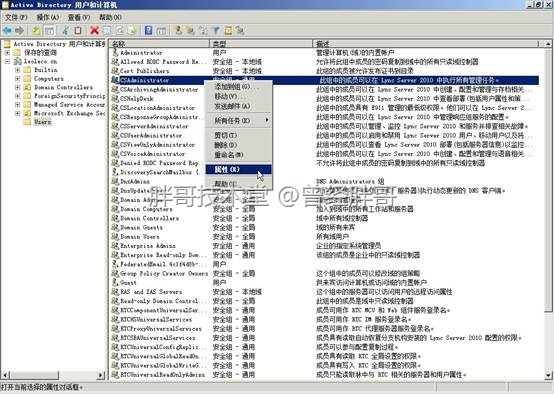Choose 移动(V) in context menu
The height and width of the screenshot is (394, 554).
[238, 96]
